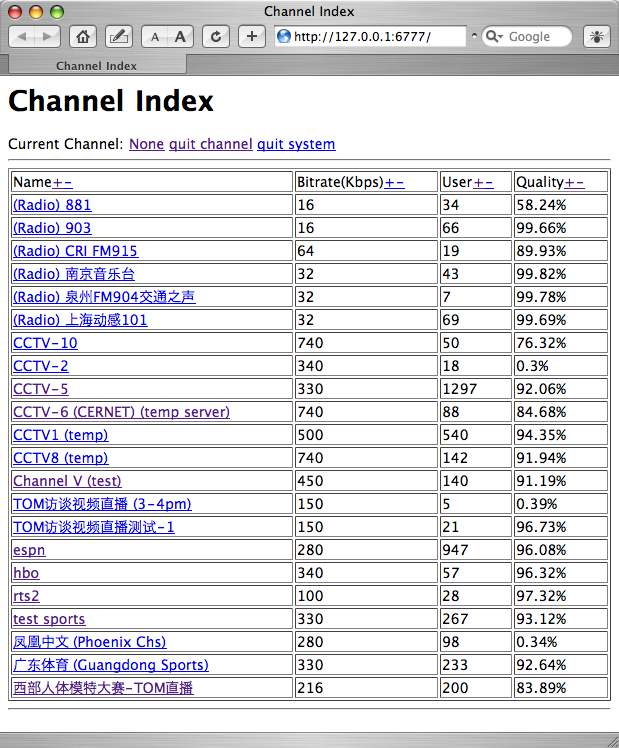This screenshot has width=619, height=748.
Task: Click the plus sort link beside Quality
Action: [x=569, y=182]
